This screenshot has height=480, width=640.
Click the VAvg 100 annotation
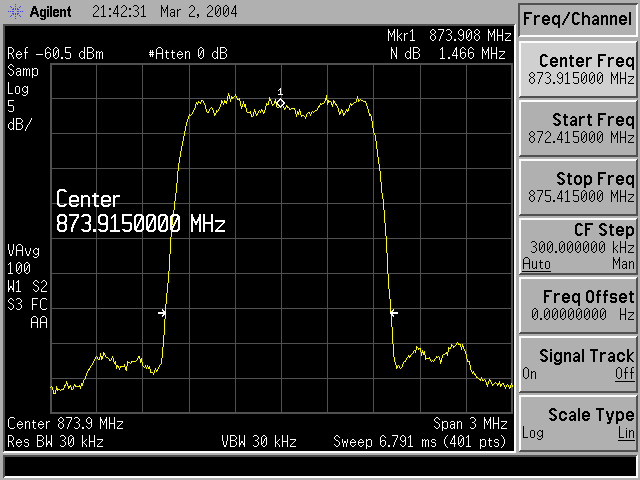[24, 260]
